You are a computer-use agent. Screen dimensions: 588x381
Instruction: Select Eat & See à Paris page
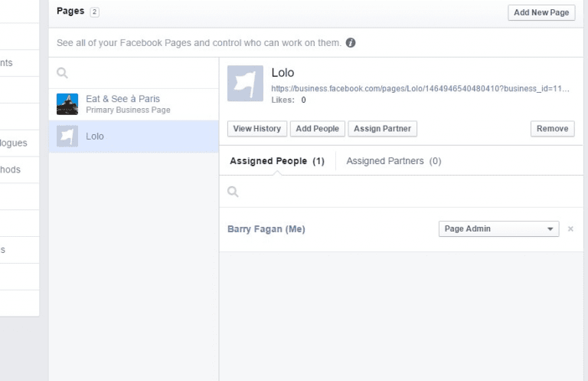(133, 104)
